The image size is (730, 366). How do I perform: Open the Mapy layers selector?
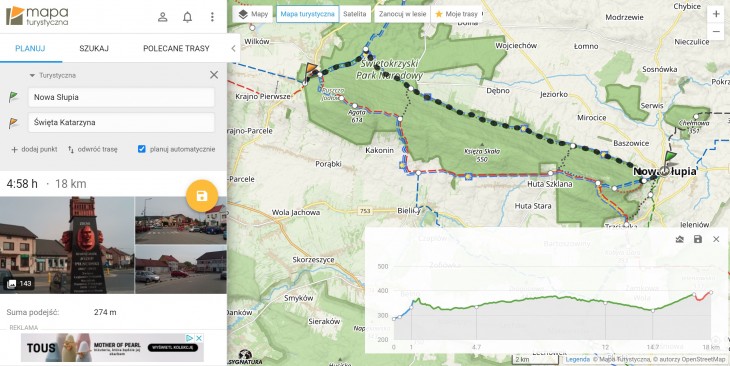coord(253,14)
